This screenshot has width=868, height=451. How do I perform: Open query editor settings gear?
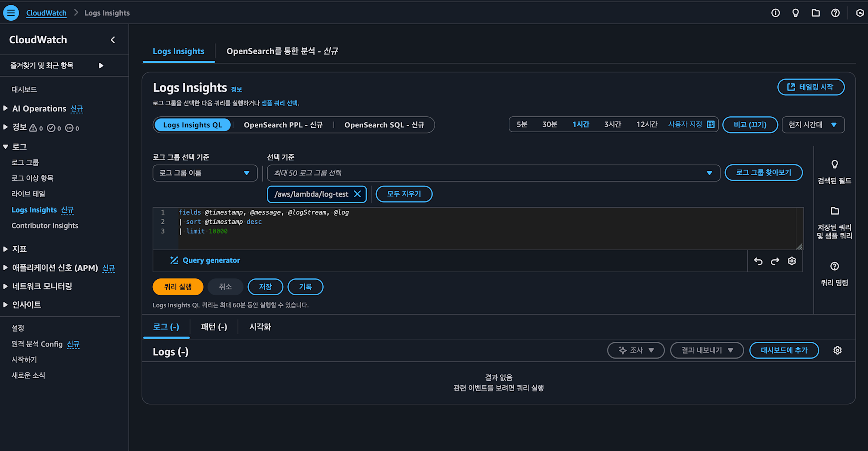792,261
